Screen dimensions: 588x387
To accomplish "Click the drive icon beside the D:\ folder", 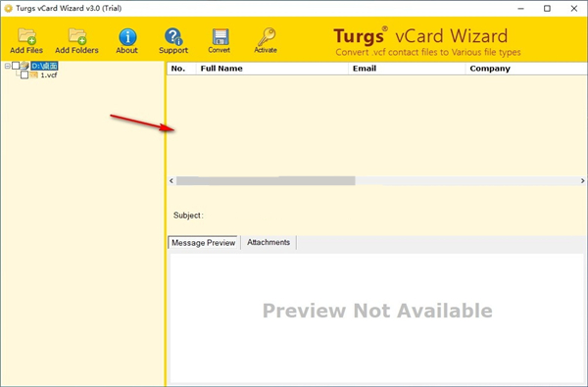I will (x=24, y=66).
